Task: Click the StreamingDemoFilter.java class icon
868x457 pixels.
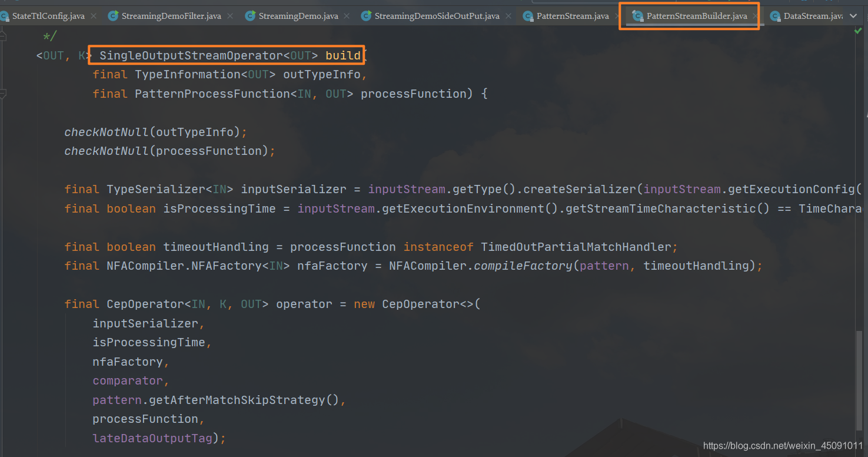Action: pyautogui.click(x=114, y=16)
